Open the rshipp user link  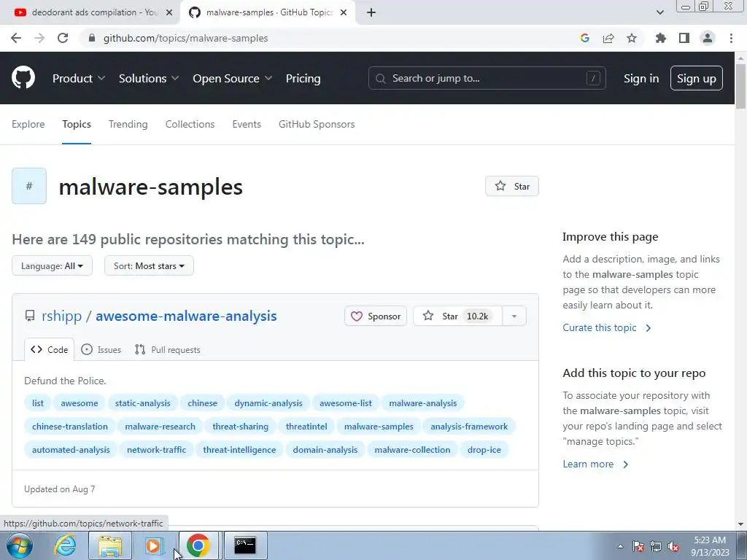coord(61,316)
